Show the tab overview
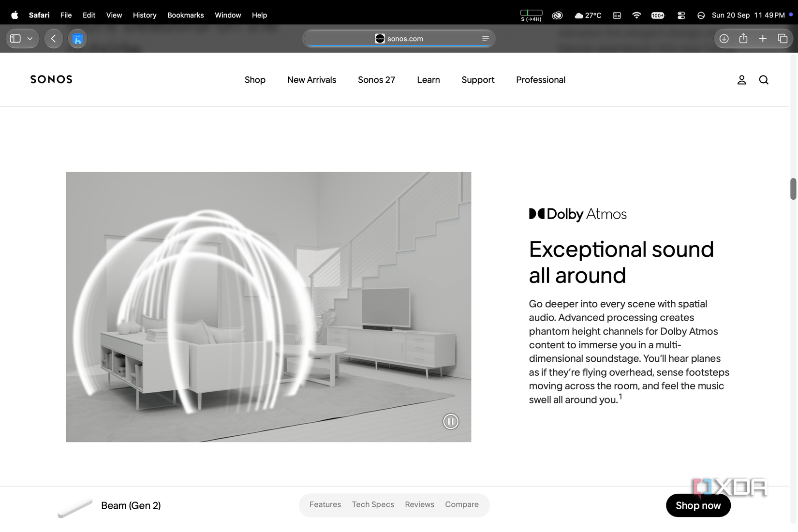The height and width of the screenshot is (532, 798). pos(783,39)
